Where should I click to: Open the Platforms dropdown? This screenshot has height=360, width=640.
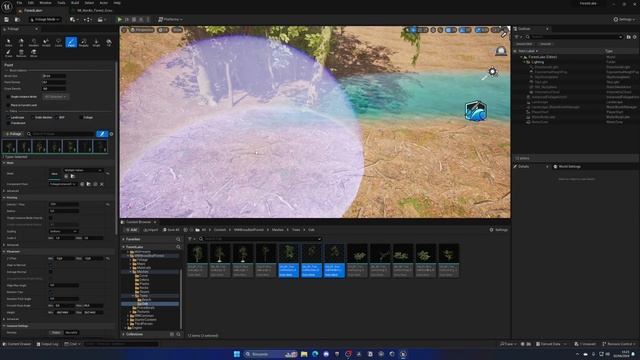tap(170, 19)
